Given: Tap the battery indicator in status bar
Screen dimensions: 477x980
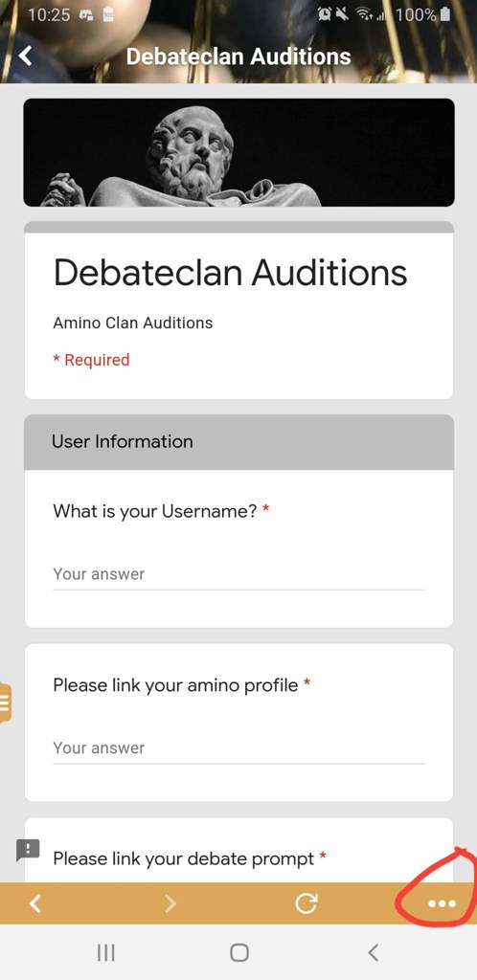Looking at the screenshot, I should click(445, 14).
